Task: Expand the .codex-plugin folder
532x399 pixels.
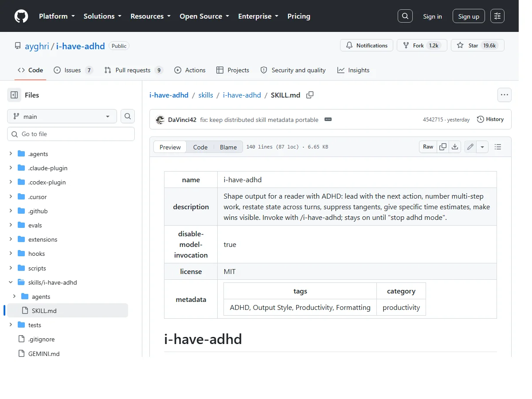Action: coord(11,182)
